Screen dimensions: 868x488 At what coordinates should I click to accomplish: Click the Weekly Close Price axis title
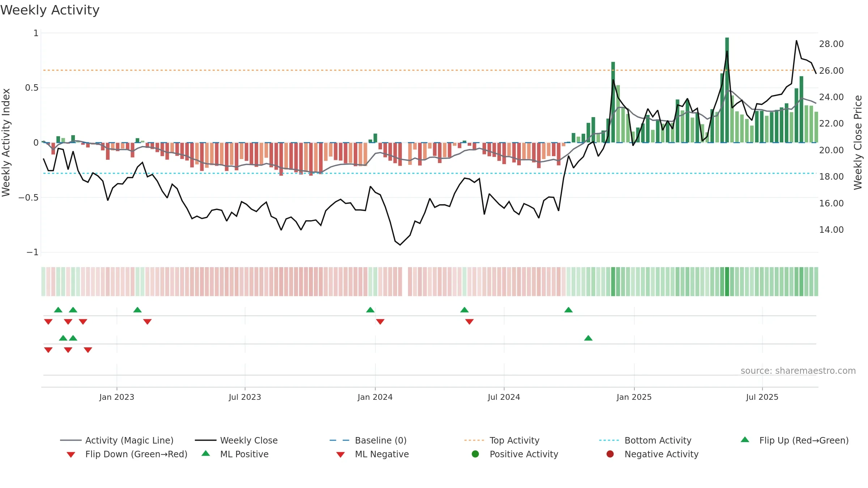click(858, 142)
